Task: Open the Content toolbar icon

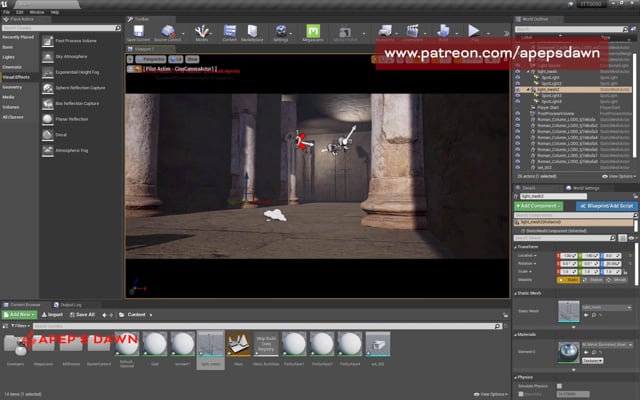Action: tap(230, 31)
